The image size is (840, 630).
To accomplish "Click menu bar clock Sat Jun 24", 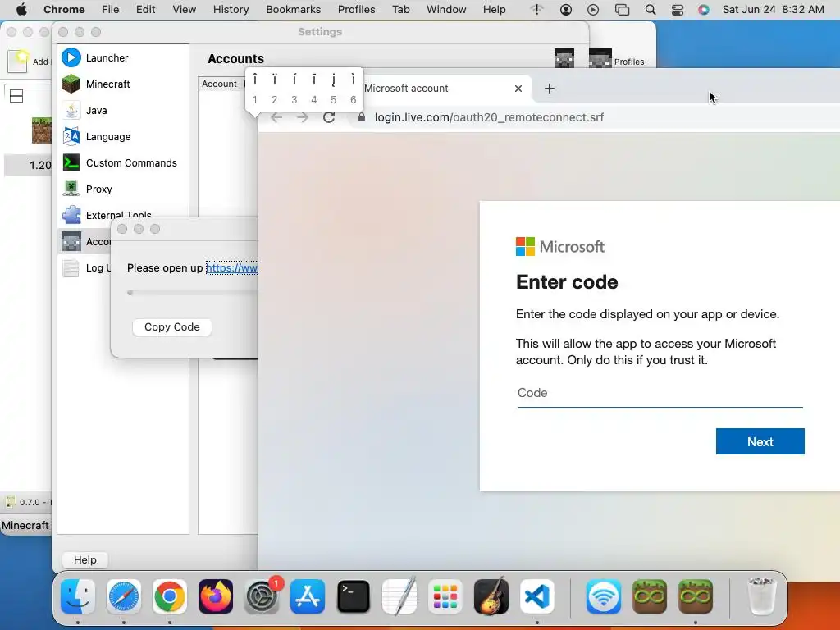I will [x=773, y=10].
